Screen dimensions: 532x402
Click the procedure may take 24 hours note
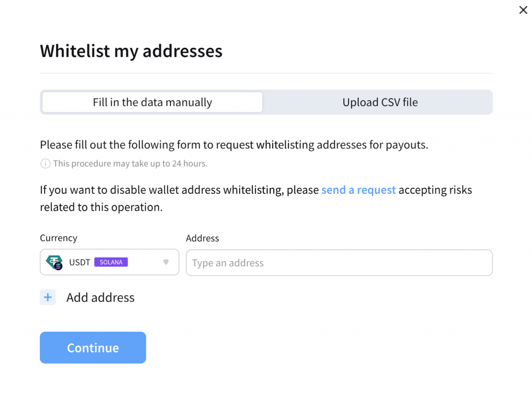coord(130,164)
